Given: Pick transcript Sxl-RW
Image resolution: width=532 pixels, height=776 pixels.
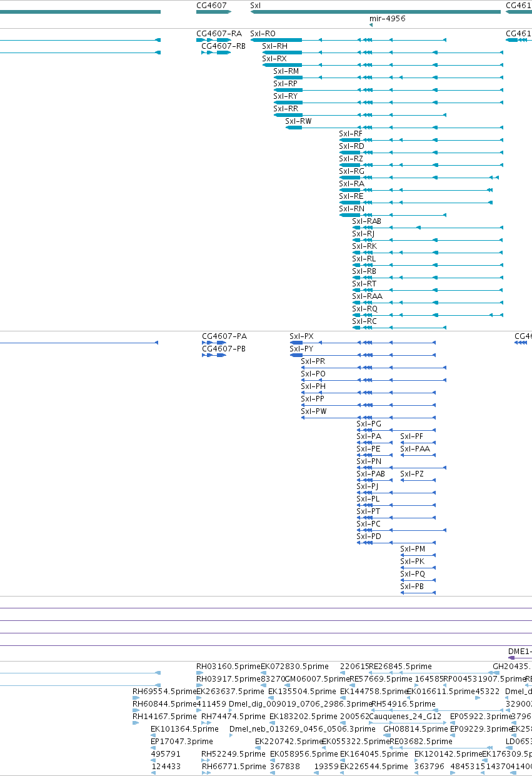Looking at the screenshot, I should pos(298,121).
